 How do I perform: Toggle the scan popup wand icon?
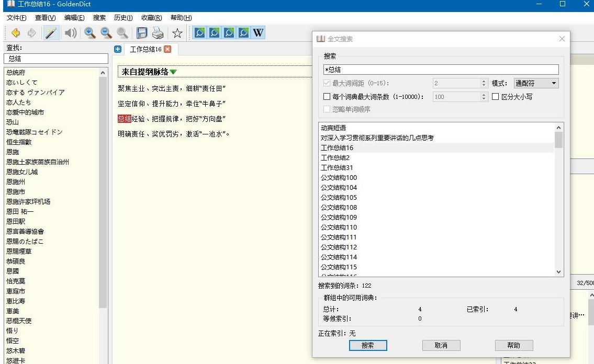point(51,33)
